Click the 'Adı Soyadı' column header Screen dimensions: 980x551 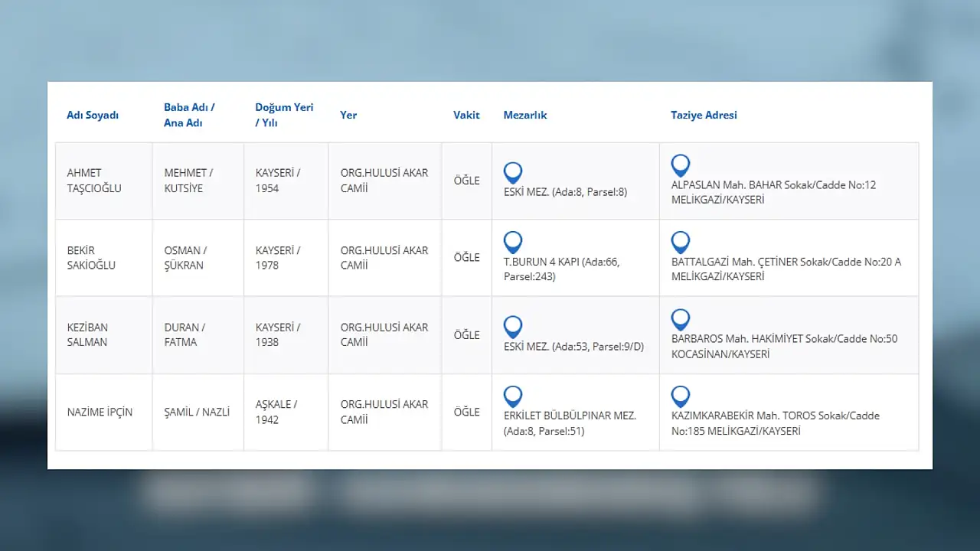point(93,115)
